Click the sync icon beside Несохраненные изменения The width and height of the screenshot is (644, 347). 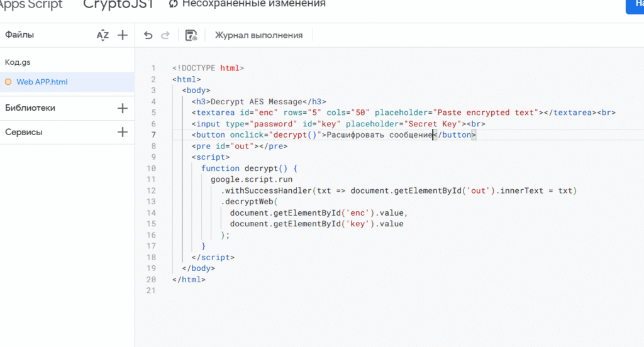tap(174, 4)
